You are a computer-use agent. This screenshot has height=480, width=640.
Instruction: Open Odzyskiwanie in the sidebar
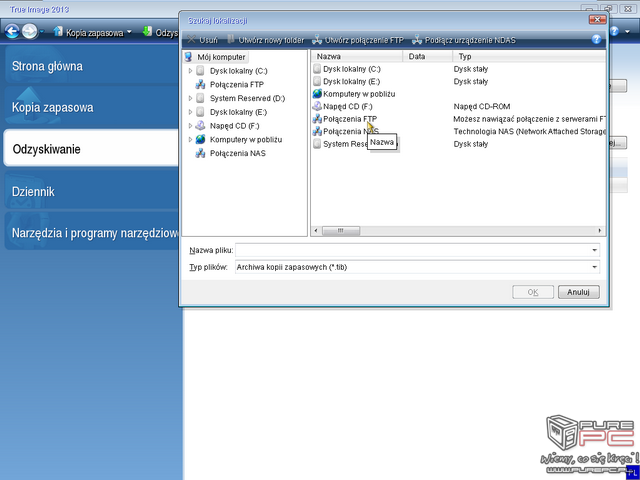click(91, 149)
